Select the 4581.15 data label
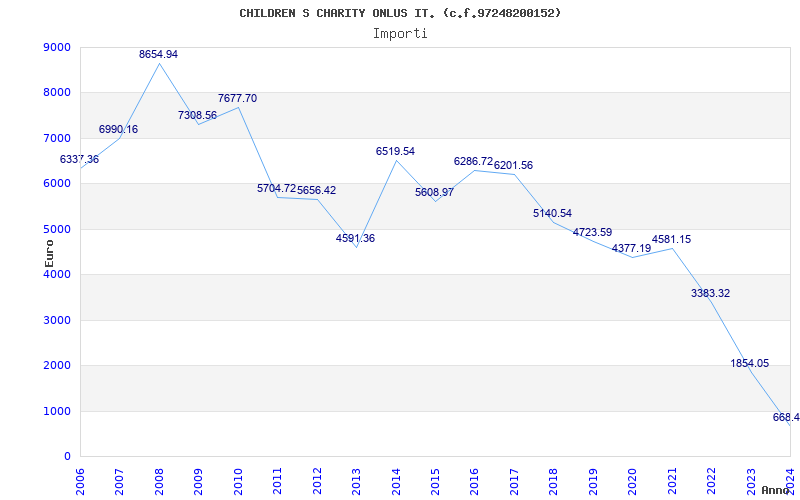Viewport: 800px width, 500px height. (671, 239)
